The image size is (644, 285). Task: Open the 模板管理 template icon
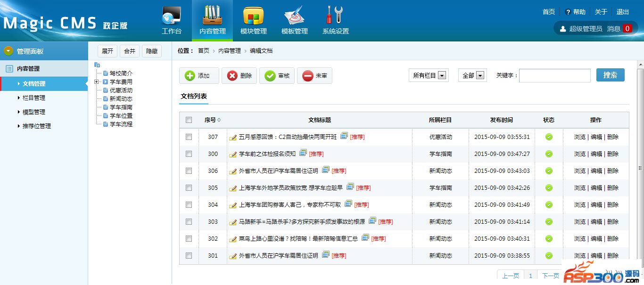point(294,16)
